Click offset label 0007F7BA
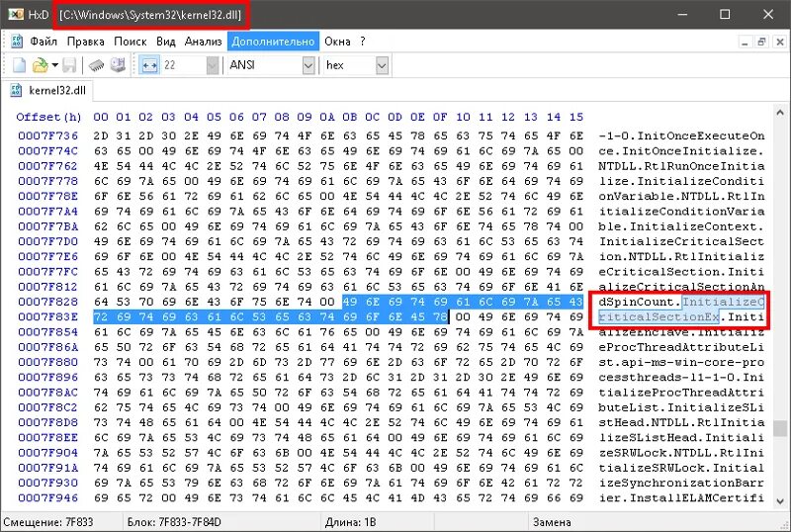791x532 pixels. pyautogui.click(x=47, y=226)
